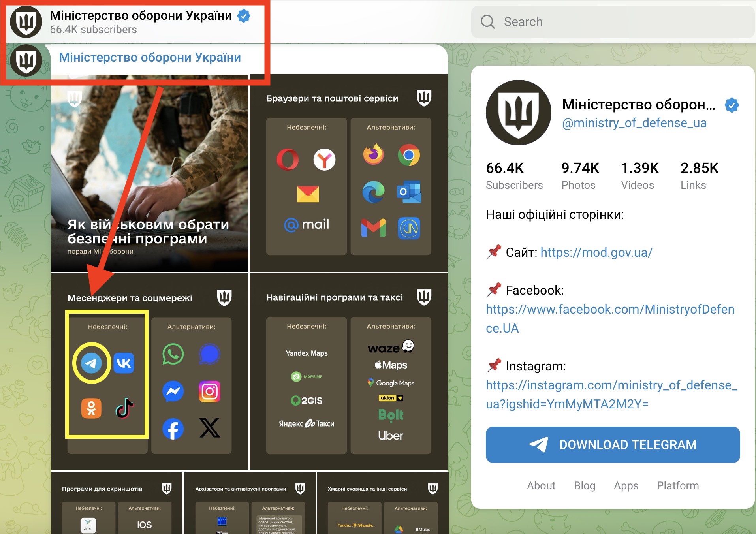This screenshot has height=534, width=756.
Task: Open the blue post author name link
Action: click(150, 57)
